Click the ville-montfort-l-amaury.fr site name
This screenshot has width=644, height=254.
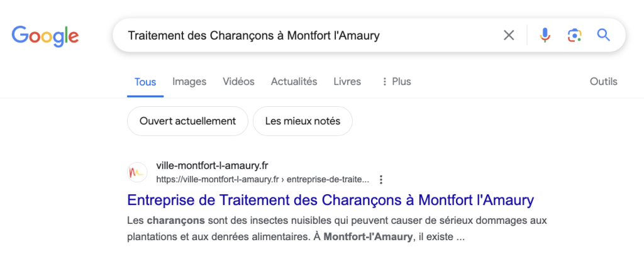(x=213, y=166)
